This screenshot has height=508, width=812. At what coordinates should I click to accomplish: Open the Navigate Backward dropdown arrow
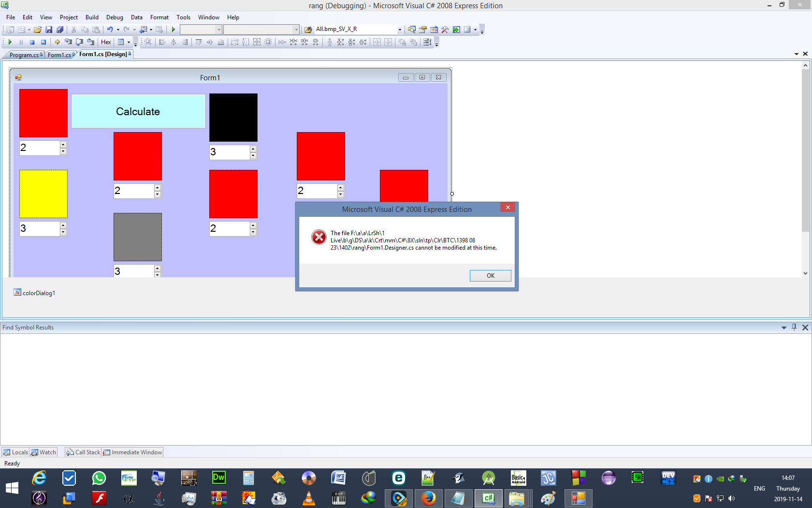(151, 30)
